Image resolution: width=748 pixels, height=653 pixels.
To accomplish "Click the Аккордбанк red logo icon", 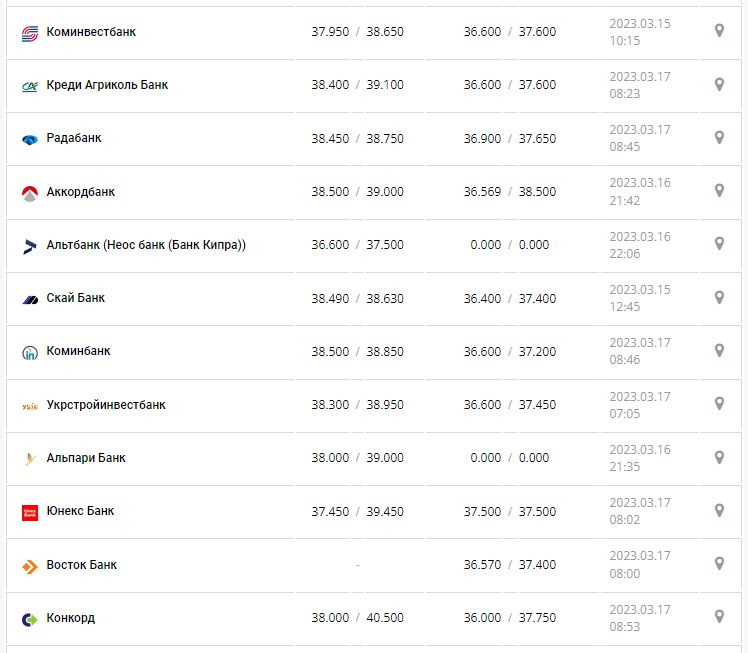I will [29, 192].
